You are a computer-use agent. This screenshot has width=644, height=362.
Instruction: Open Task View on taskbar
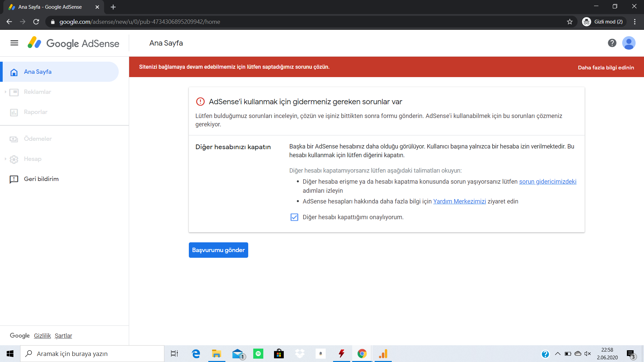174,354
